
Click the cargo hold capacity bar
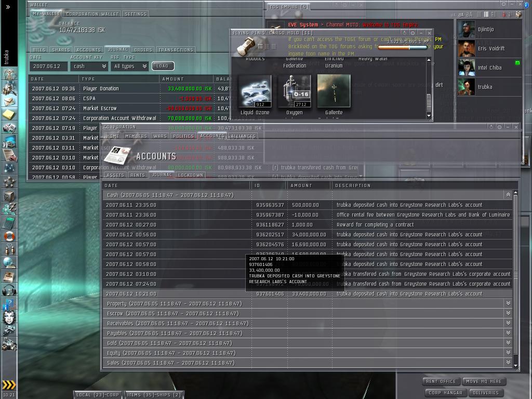pos(403,47)
